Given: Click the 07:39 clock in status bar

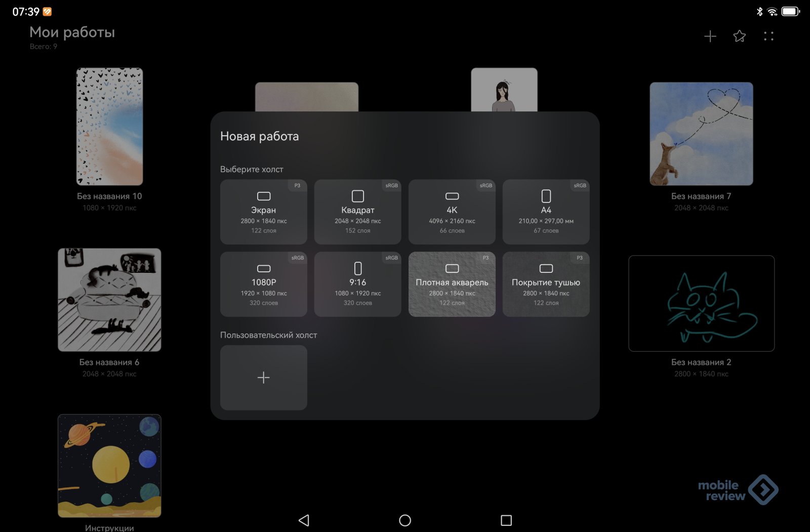Looking at the screenshot, I should tap(26, 11).
